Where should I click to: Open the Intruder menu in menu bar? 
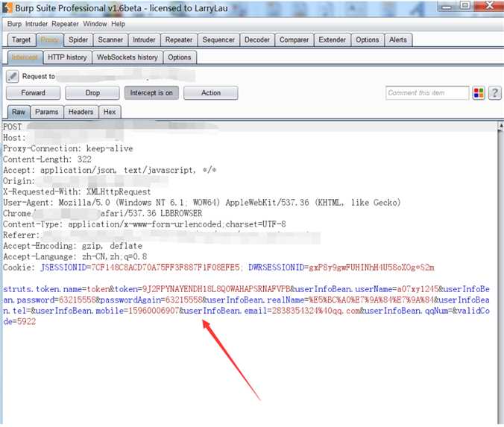37,24
